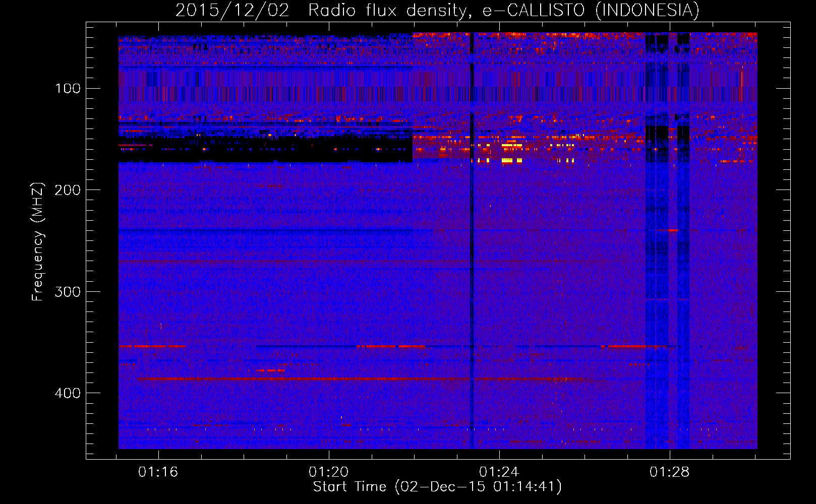Click the long red horizontal line near 390 MHz

[x=303, y=379]
